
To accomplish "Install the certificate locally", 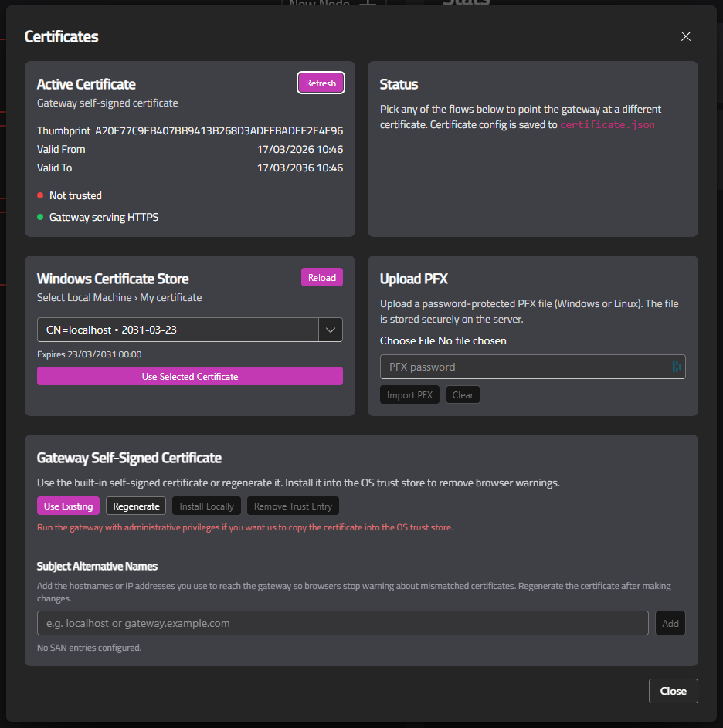I will click(206, 506).
